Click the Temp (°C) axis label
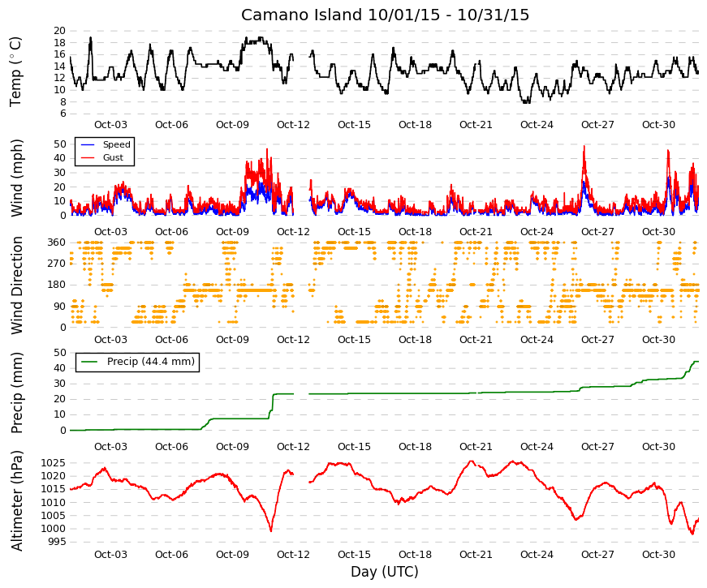 pos(15,72)
